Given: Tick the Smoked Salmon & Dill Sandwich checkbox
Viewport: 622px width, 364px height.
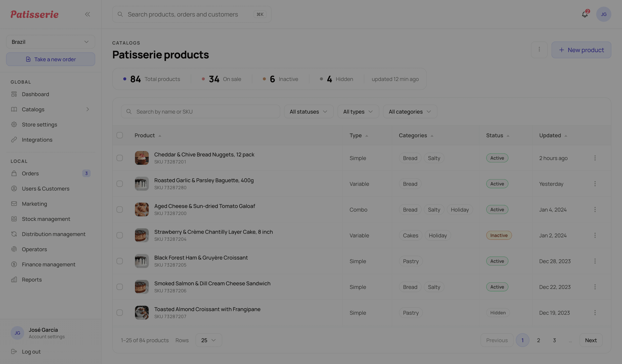Looking at the screenshot, I should pyautogui.click(x=119, y=287).
